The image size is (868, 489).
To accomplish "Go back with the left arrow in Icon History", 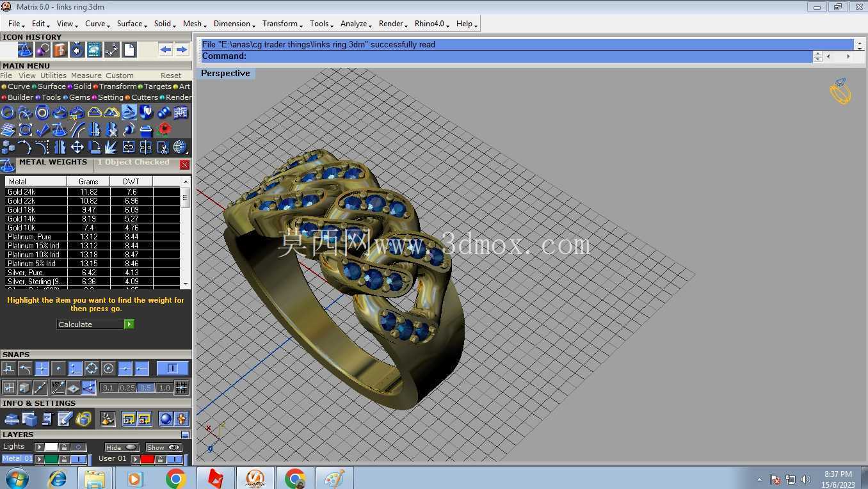I will tap(166, 50).
